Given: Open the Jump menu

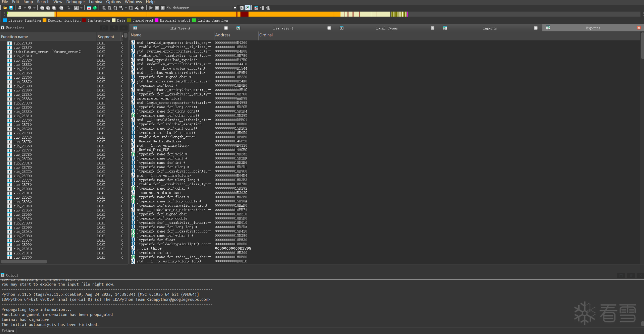Looking at the screenshot, I should 28,2.
